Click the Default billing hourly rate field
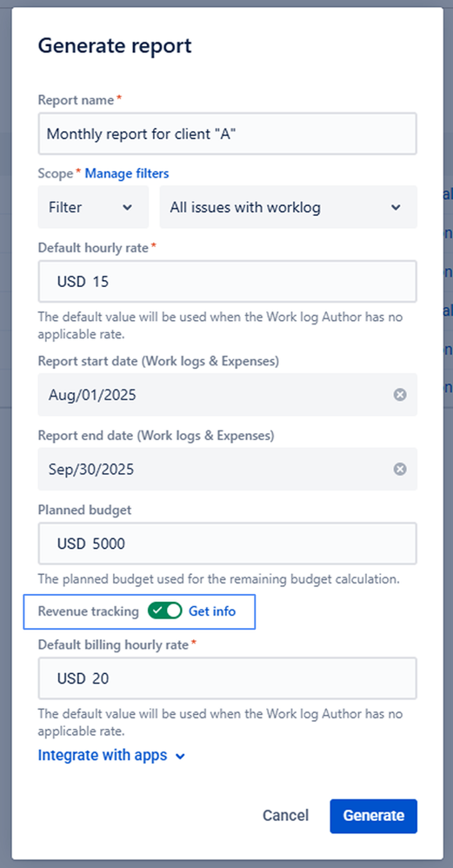This screenshot has width=453, height=868. (227, 678)
